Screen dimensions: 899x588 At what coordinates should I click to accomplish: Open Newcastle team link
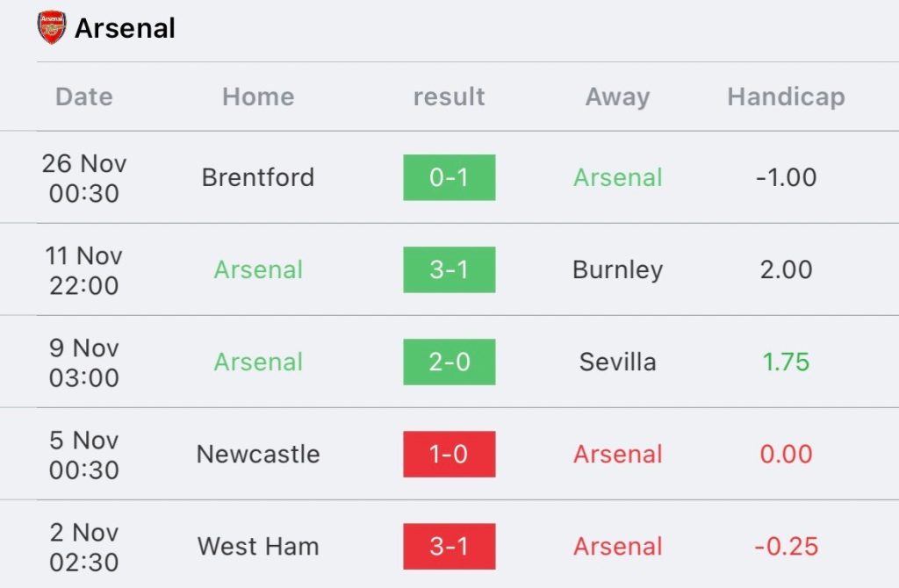[258, 455]
